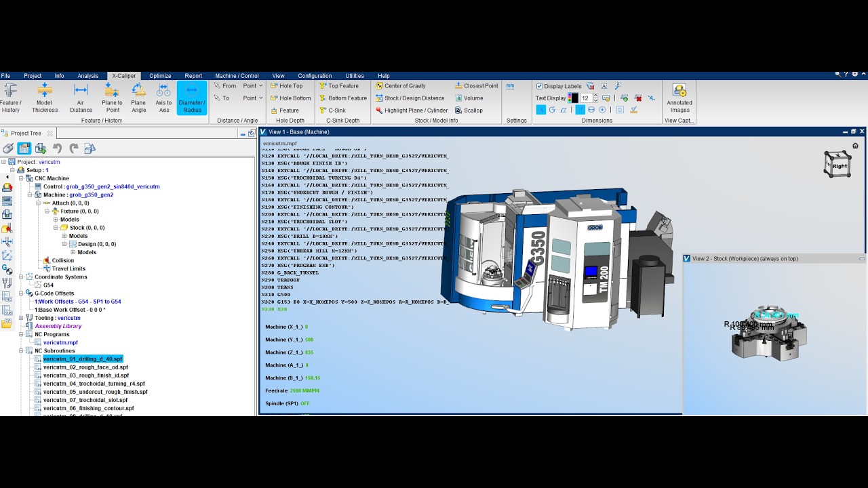Screen dimensions: 868x488
Task: Toggle the highlighted project view button in tree toolbar
Action: click(x=24, y=148)
